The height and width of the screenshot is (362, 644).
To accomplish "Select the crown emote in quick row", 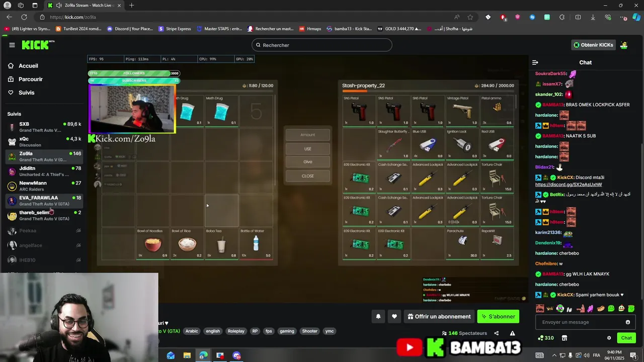I will coord(550,309).
